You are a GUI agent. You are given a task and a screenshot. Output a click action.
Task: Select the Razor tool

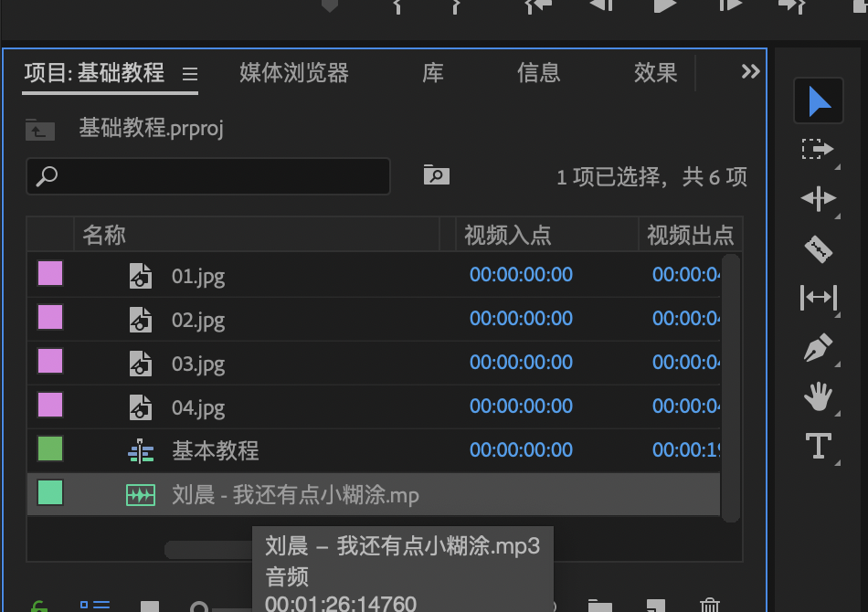pos(818,249)
